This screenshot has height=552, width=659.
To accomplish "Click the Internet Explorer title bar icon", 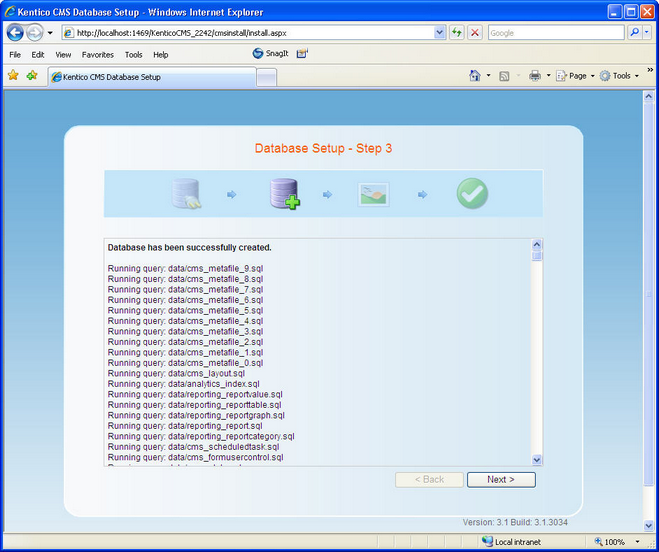I will (x=10, y=12).
